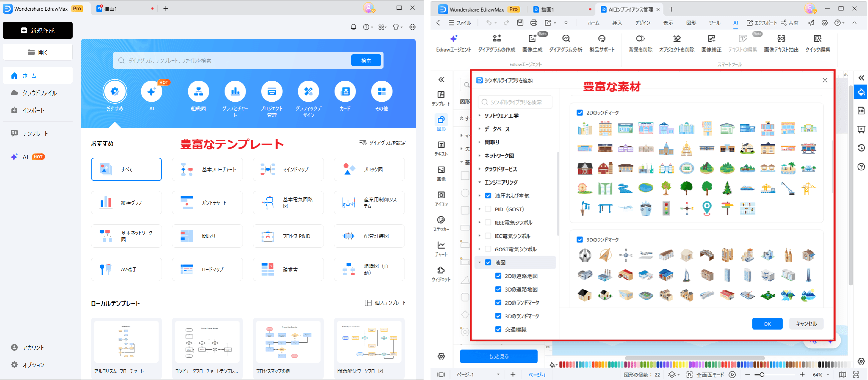Open アルゴリズム・フローチャート template thumbnail
The width and height of the screenshot is (868, 380).
(x=126, y=342)
